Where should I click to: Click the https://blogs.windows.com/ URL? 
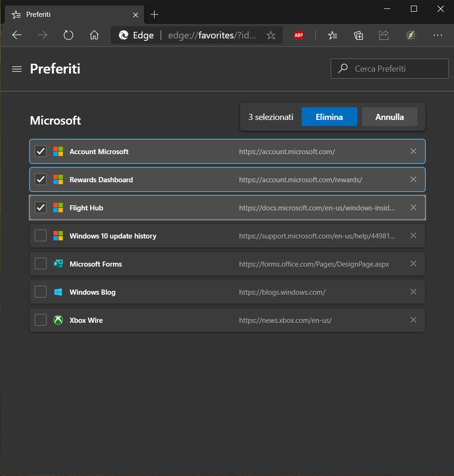point(282,292)
